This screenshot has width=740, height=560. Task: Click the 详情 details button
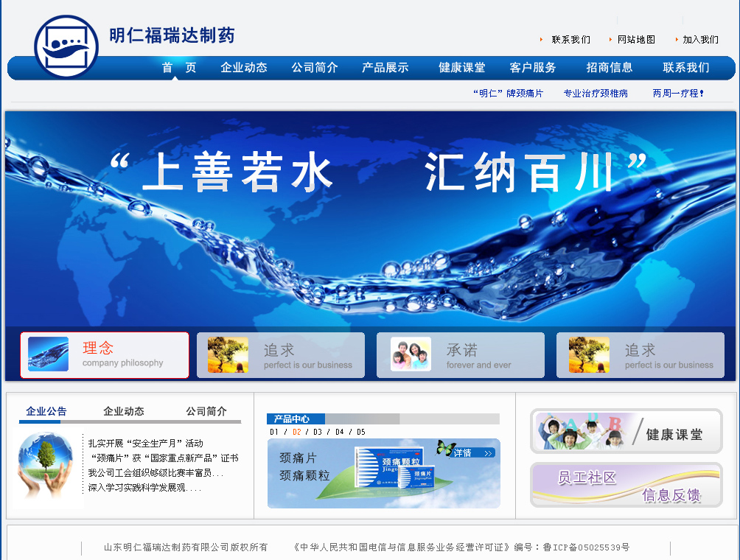[473, 452]
